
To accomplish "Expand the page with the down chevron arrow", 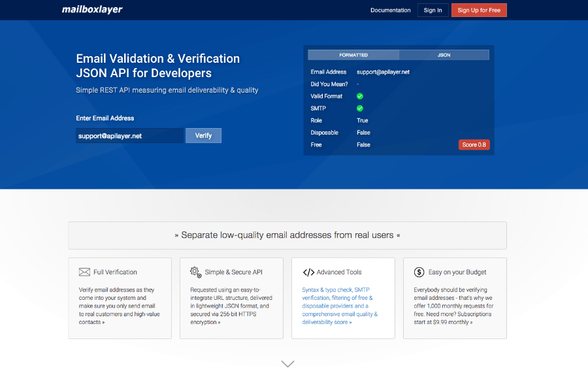I will coord(287,364).
